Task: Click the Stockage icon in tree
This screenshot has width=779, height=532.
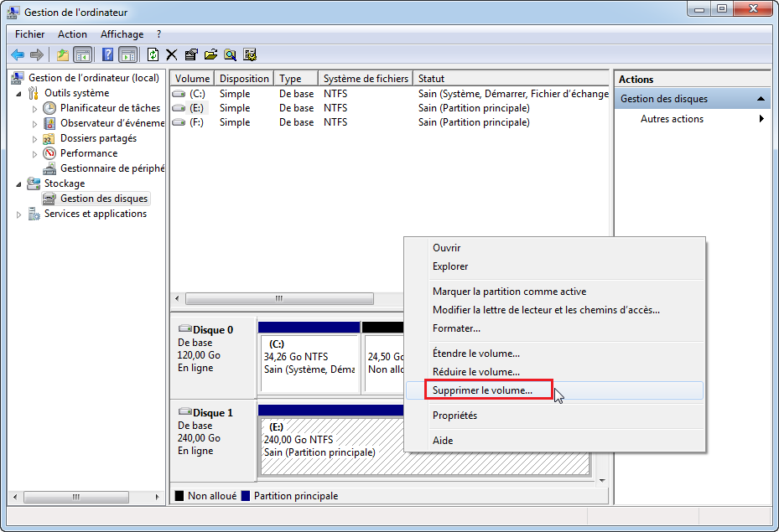Action: click(34, 183)
